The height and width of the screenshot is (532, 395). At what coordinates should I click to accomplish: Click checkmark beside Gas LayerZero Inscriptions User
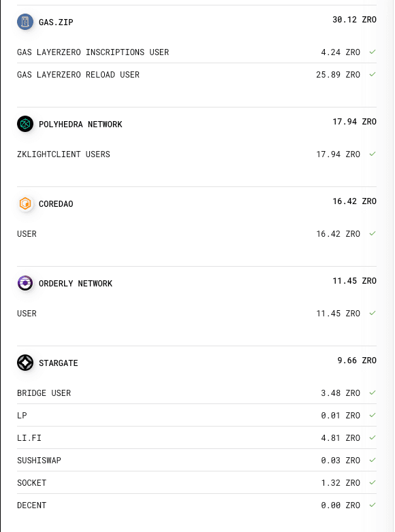373,52
